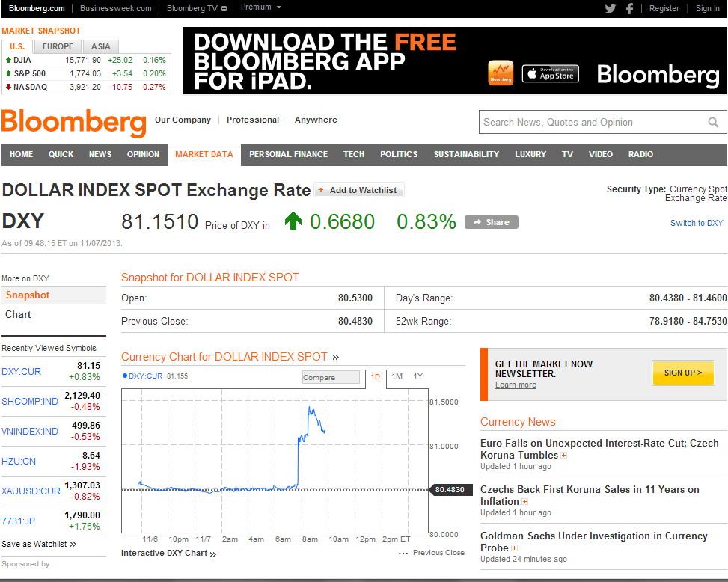
Task: Click the search magnifier icon
Action: (x=714, y=123)
